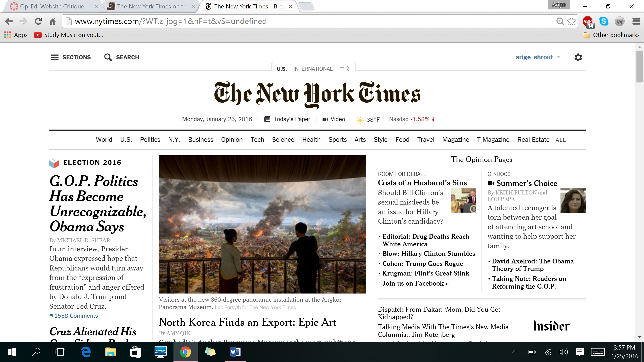Show hidden system tray icons
Image resolution: width=644 pixels, height=362 pixels.
515,352
